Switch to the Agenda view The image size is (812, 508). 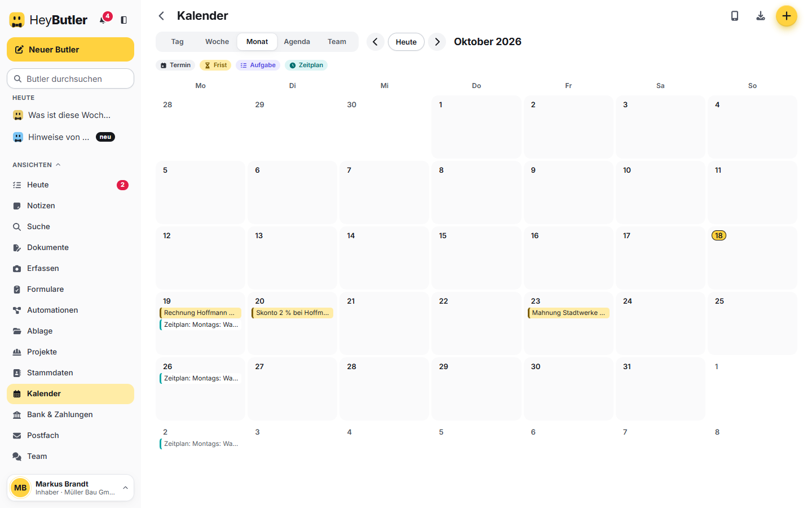point(297,42)
